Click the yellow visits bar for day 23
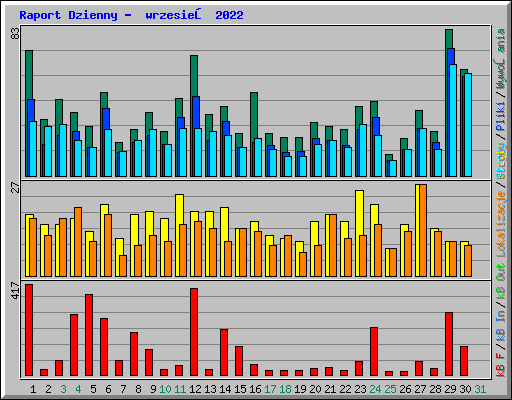The height and width of the screenshot is (400, 512). point(359,213)
